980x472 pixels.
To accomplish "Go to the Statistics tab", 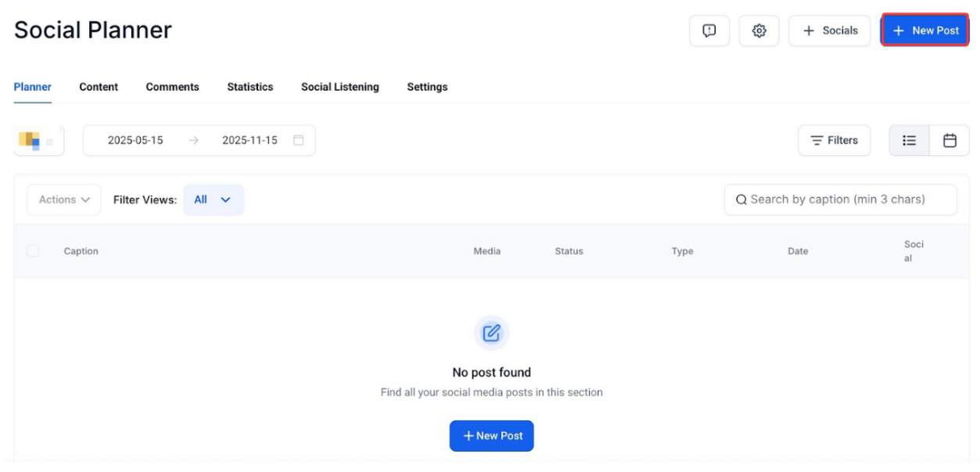I will [250, 87].
